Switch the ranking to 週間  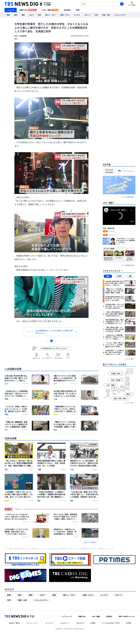(x=130, y=276)
